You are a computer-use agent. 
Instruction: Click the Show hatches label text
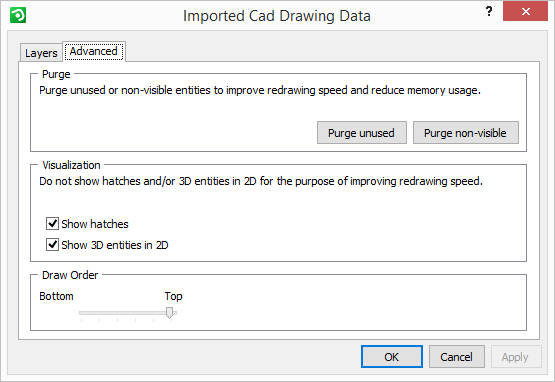click(95, 224)
